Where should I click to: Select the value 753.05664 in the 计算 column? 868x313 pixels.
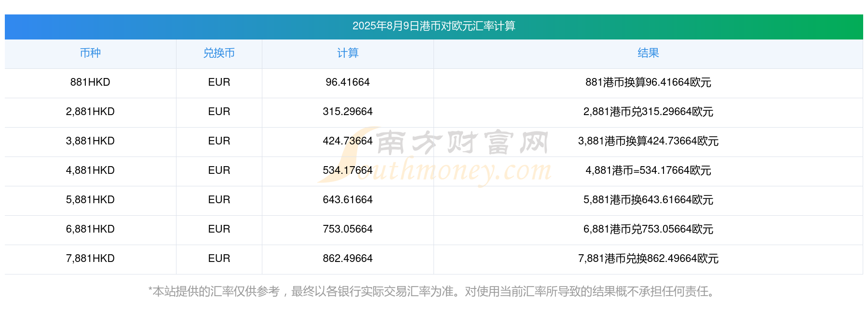click(348, 229)
